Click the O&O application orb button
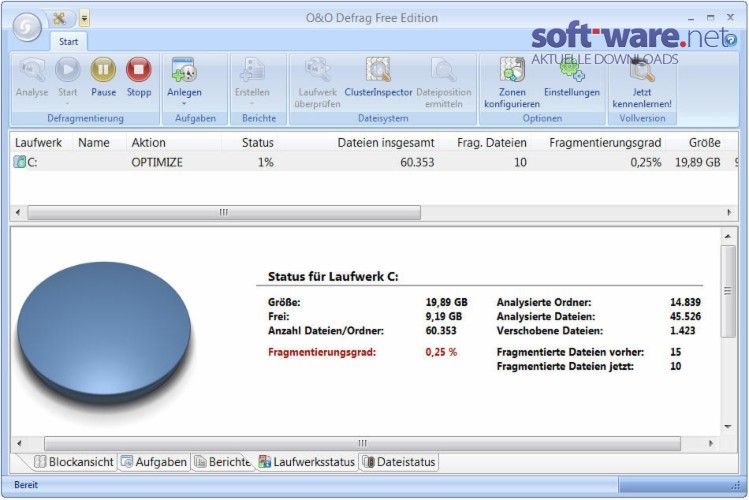749x500 pixels. click(x=27, y=27)
